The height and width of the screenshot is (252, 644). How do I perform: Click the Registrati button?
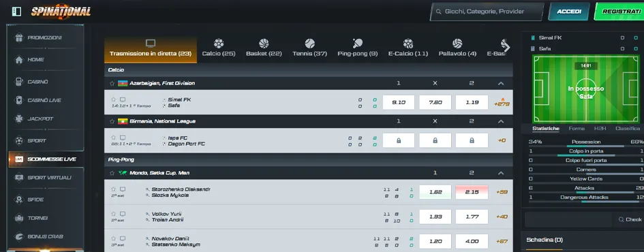(619, 12)
